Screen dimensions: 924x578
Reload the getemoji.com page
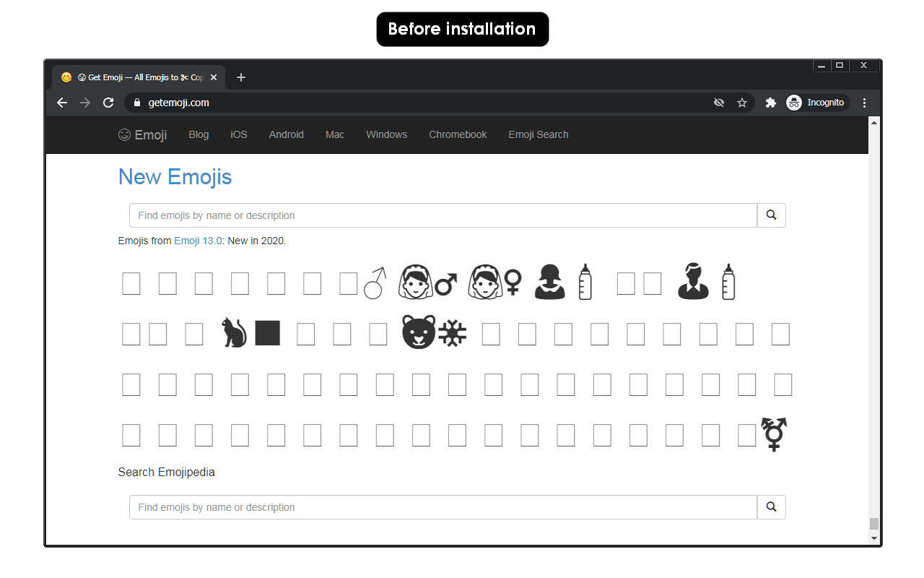click(x=108, y=103)
